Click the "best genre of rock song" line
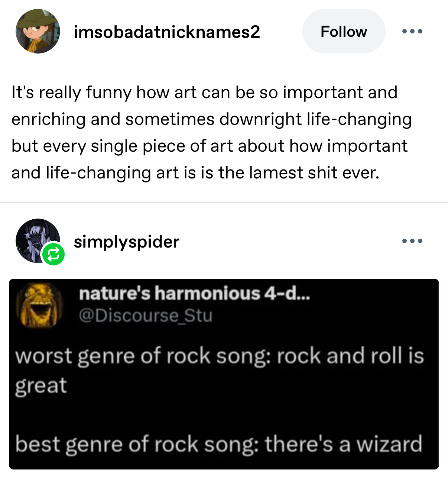Image resolution: width=448 pixels, height=481 pixels. click(137, 444)
